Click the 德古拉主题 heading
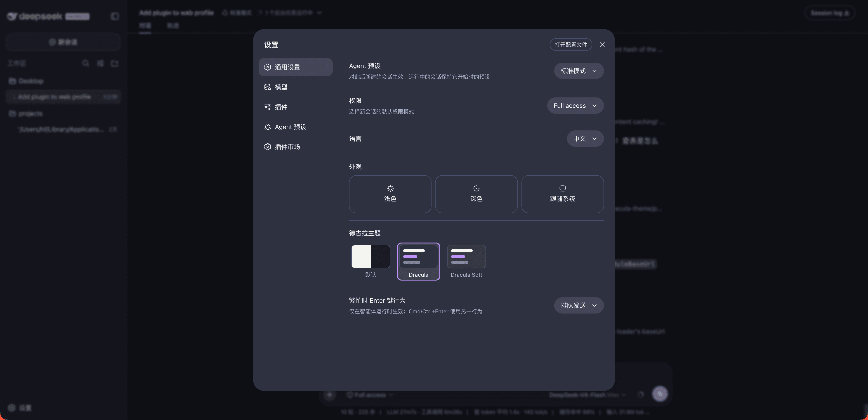This screenshot has height=420, width=868. 365,233
